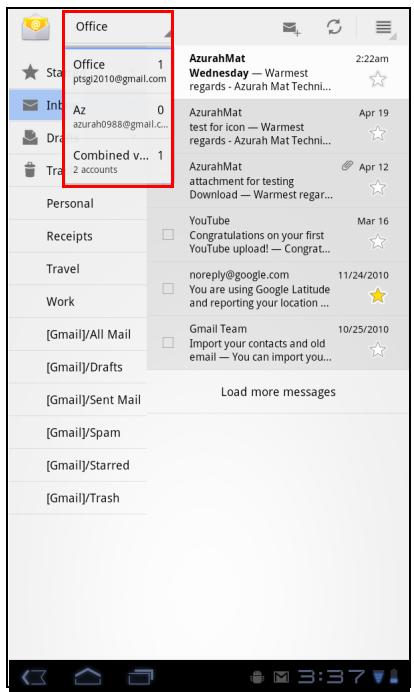This screenshot has width=414, height=692.
Task: Open the Starred folder star icon
Action: [x=30, y=72]
